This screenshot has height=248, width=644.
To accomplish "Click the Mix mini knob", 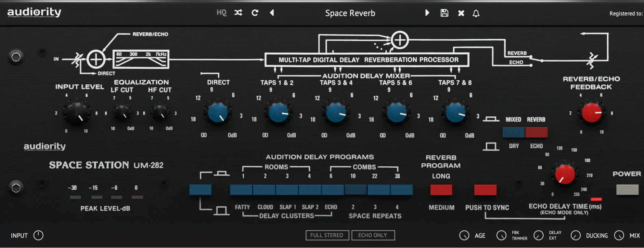I will tap(619, 235).
